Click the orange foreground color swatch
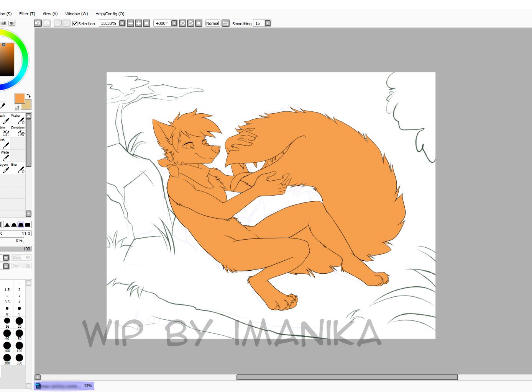Image resolution: width=532 pixels, height=392 pixels. 20,98
